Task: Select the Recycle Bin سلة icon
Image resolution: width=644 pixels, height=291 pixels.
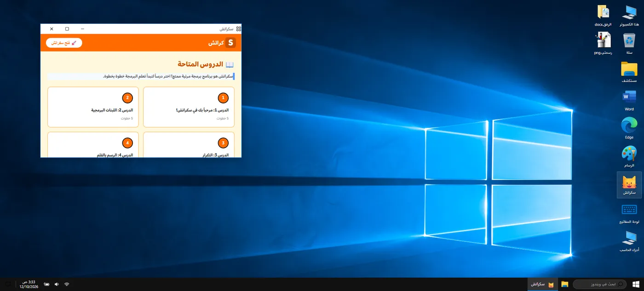Action: (x=629, y=44)
